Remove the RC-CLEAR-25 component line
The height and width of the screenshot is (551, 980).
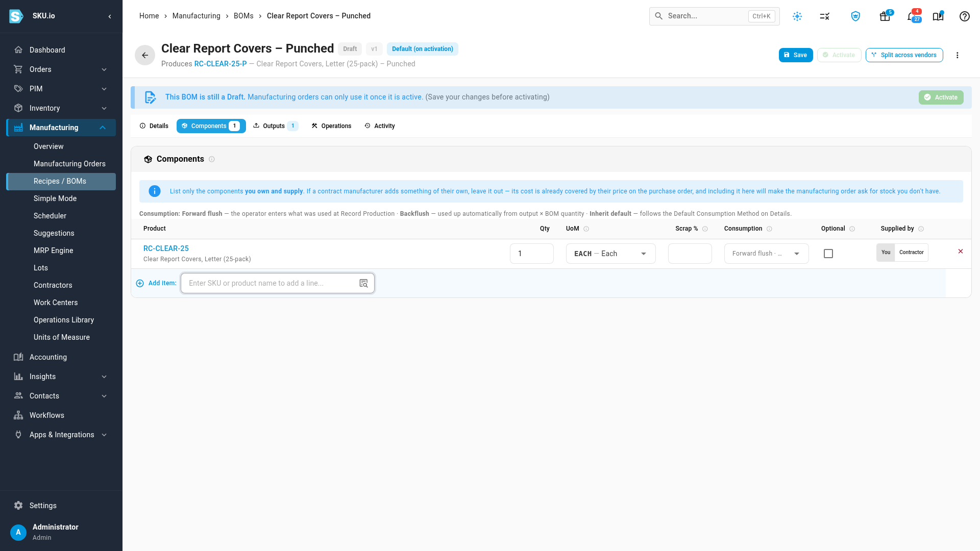[x=961, y=252]
